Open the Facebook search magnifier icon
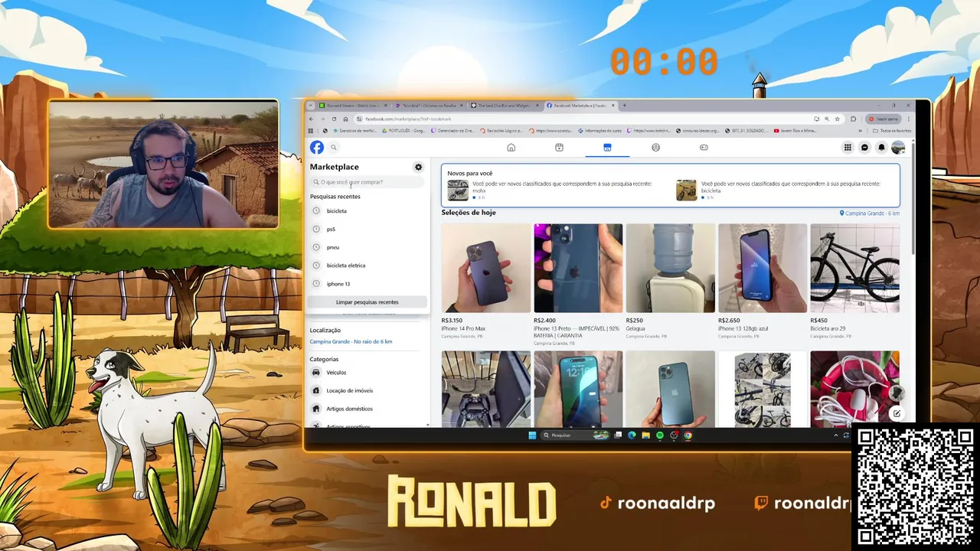This screenshot has height=551, width=980. click(334, 148)
